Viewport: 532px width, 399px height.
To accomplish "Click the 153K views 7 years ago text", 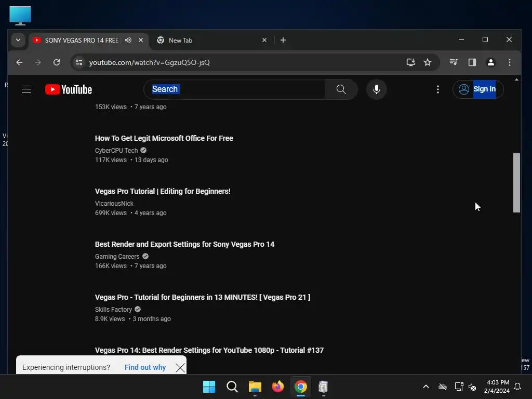I will 130,107.
